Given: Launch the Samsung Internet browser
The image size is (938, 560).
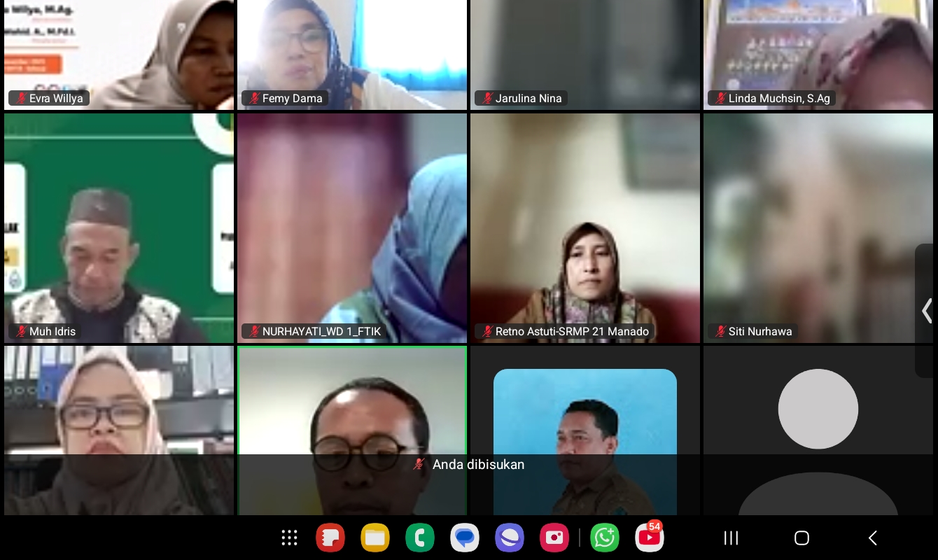Looking at the screenshot, I should click(x=510, y=538).
